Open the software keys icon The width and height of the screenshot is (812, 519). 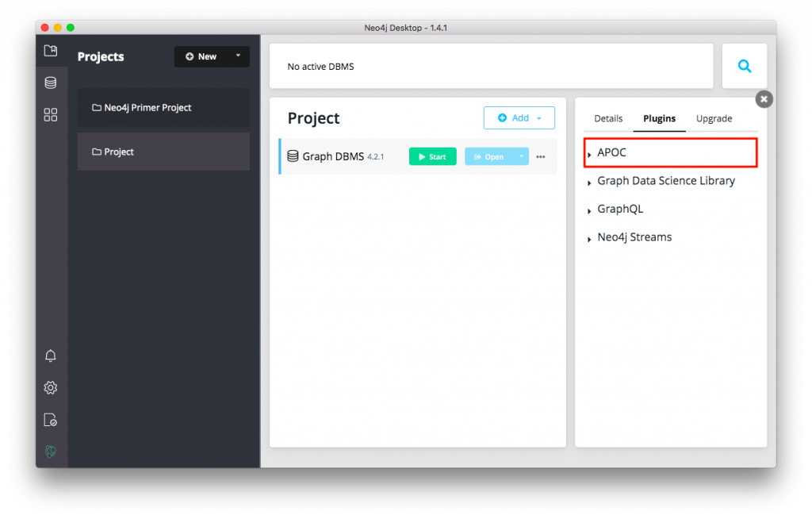coord(51,420)
